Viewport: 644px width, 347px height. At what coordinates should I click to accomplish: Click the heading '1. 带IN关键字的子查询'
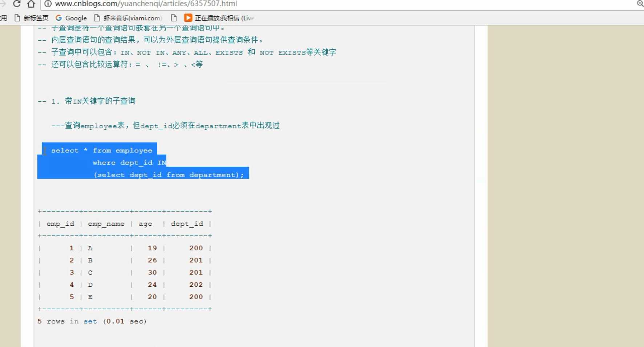[86, 101]
